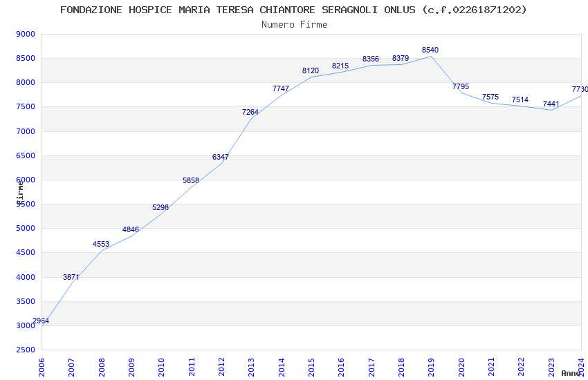Click the 2022 x-axis year label

pos(522,367)
